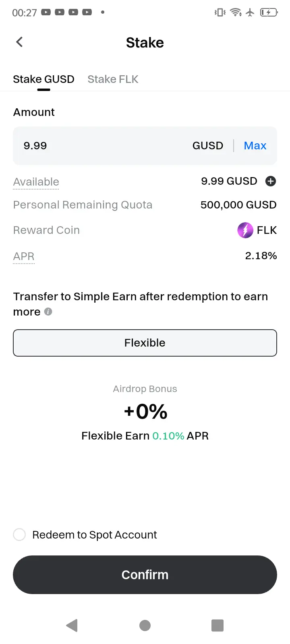
Task: Tap the underlined Available label
Action: (x=36, y=182)
